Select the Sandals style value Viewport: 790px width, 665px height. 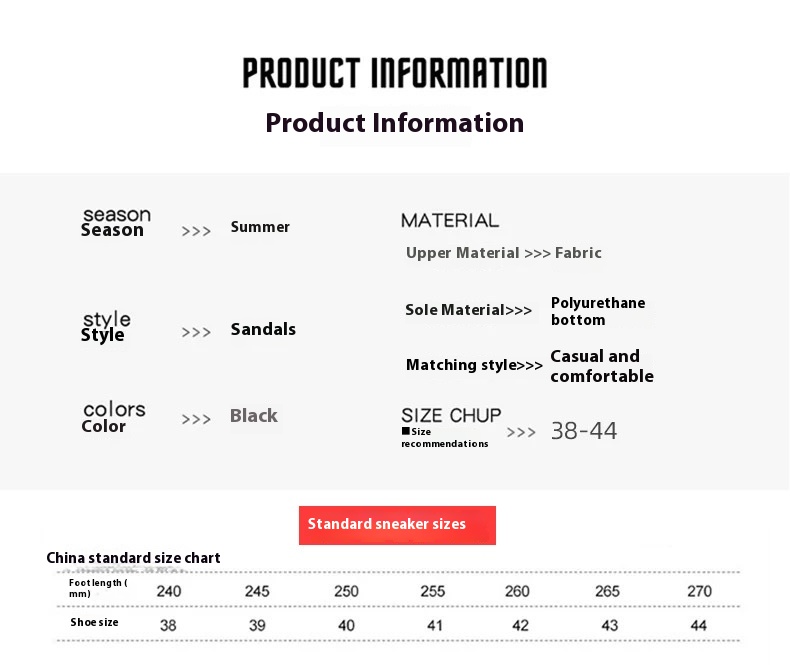tap(263, 329)
